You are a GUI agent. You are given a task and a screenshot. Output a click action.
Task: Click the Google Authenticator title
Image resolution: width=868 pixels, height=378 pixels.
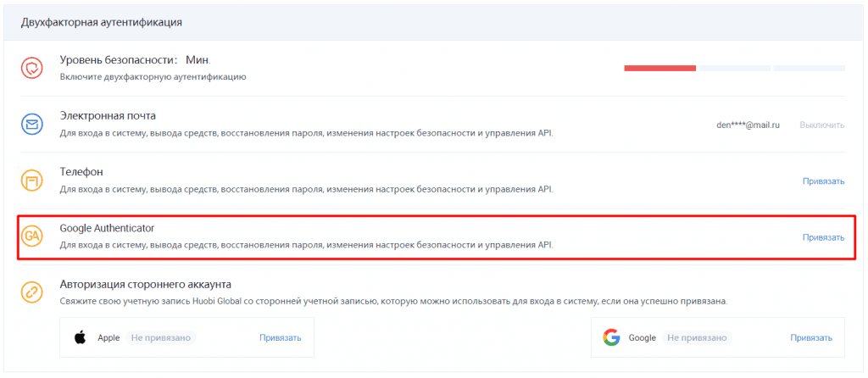click(x=107, y=227)
